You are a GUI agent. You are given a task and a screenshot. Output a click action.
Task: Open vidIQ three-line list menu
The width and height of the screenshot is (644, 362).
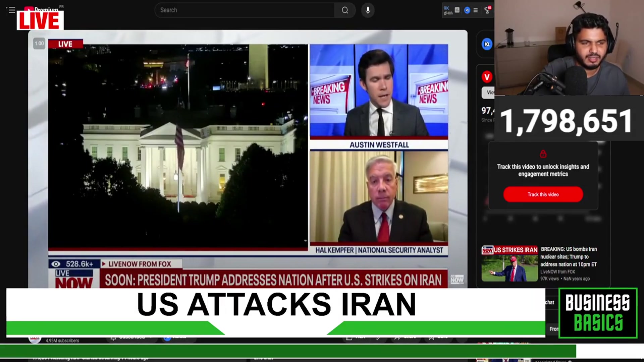point(476,10)
